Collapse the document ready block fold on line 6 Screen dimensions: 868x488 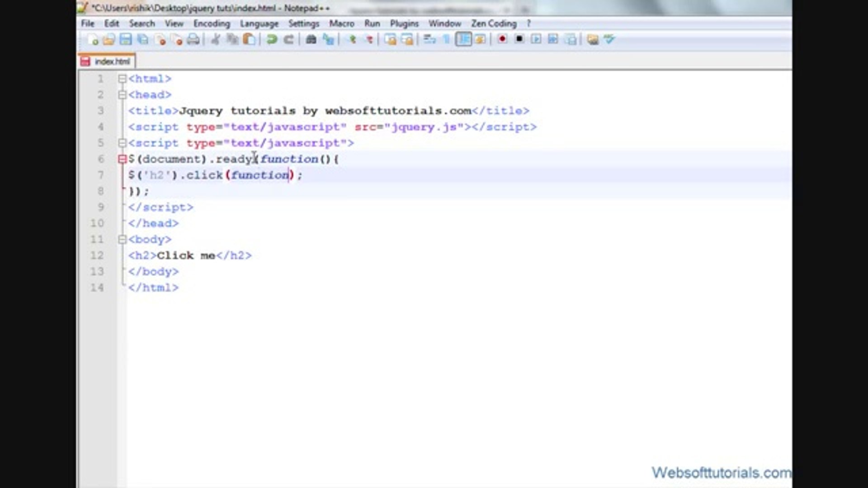(122, 159)
